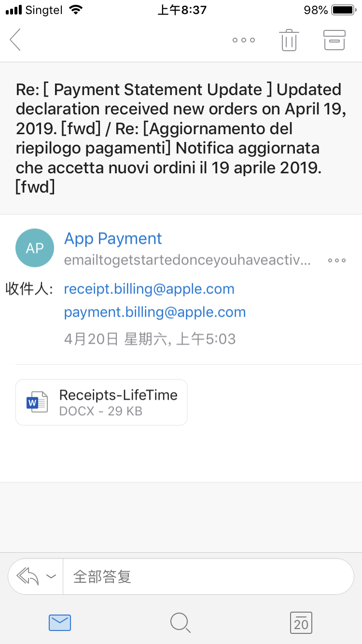Open the Calendar tab
Viewport: 362px width, 644px height.
tap(301, 623)
